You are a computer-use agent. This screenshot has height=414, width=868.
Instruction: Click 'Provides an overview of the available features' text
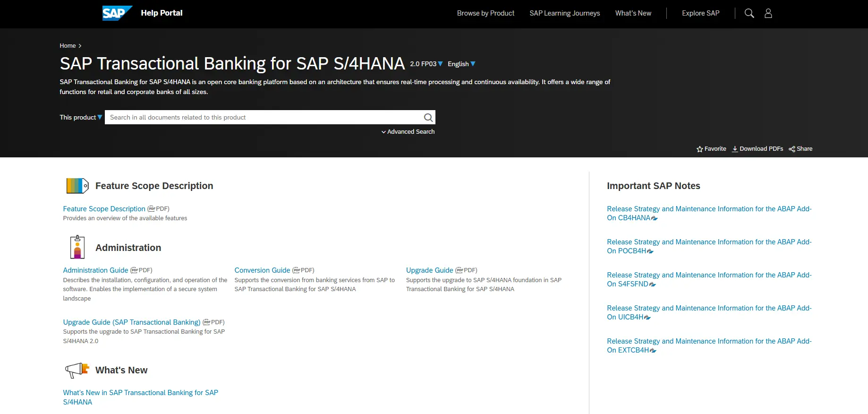coord(125,218)
